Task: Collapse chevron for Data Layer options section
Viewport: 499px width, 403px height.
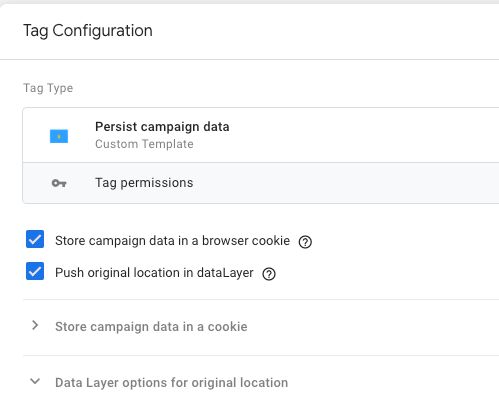Action: click(35, 381)
